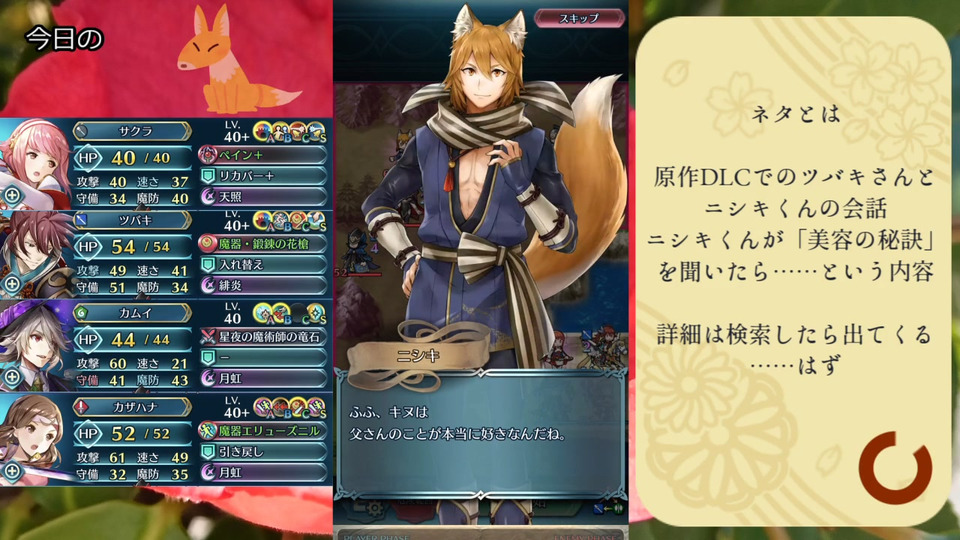Screen dimensions: 960x540
Task: Click the スキップ skip button
Action: 579,18
